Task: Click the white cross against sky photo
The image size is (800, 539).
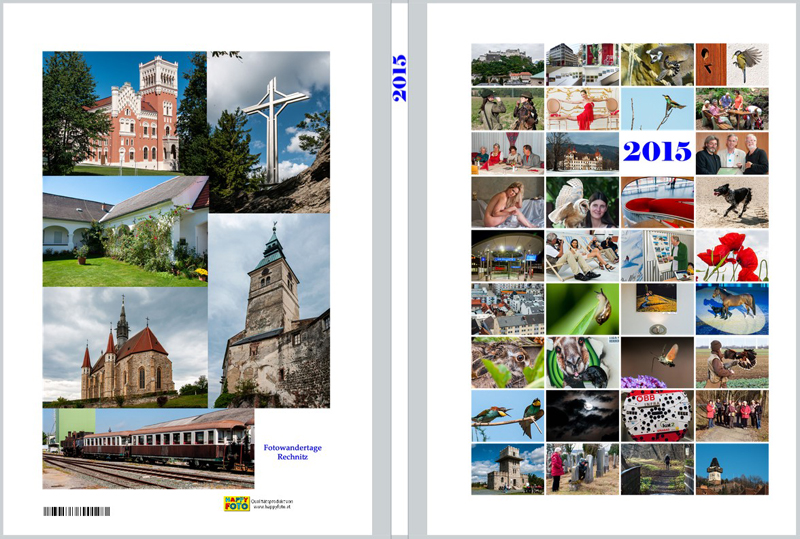Action: coord(268,132)
